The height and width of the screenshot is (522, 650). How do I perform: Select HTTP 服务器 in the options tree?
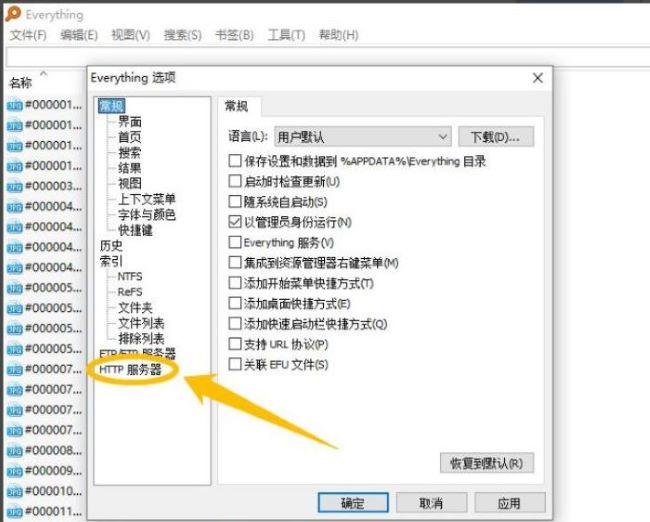pos(130,369)
